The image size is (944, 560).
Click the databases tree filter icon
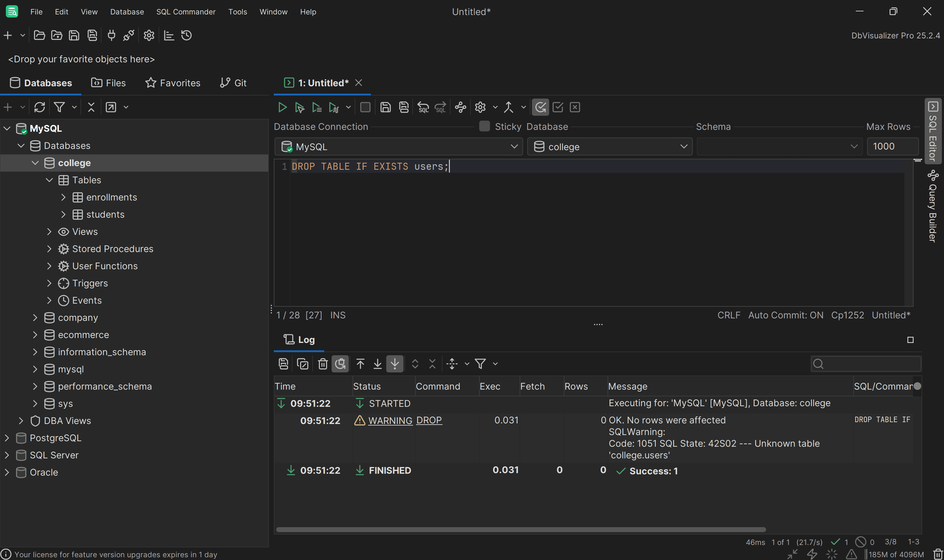pyautogui.click(x=59, y=107)
